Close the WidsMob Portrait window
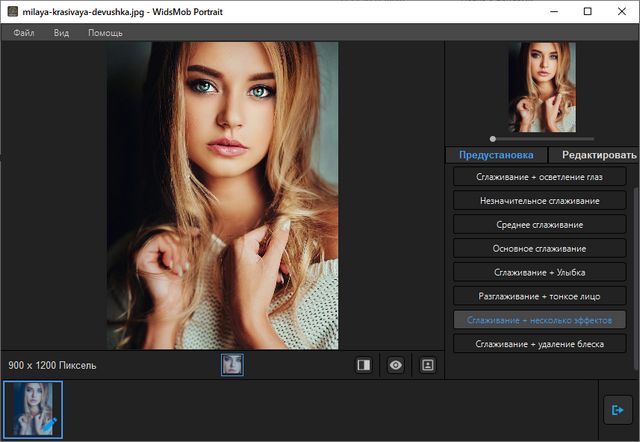This screenshot has height=442, width=640. pyautogui.click(x=622, y=11)
